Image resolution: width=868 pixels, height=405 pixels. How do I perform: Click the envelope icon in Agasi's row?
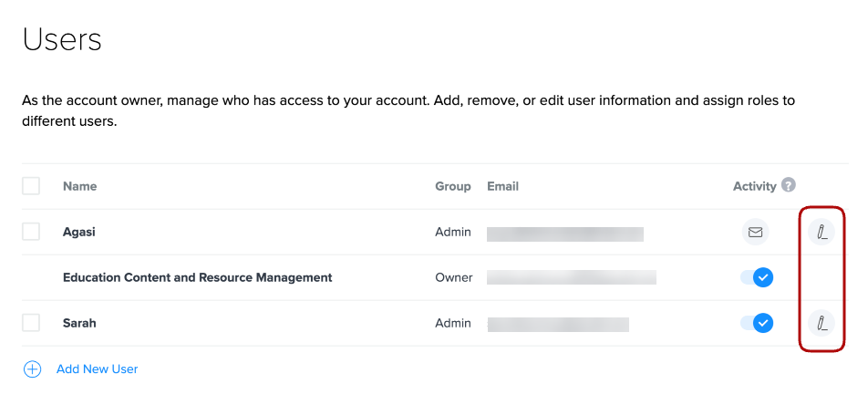click(755, 232)
